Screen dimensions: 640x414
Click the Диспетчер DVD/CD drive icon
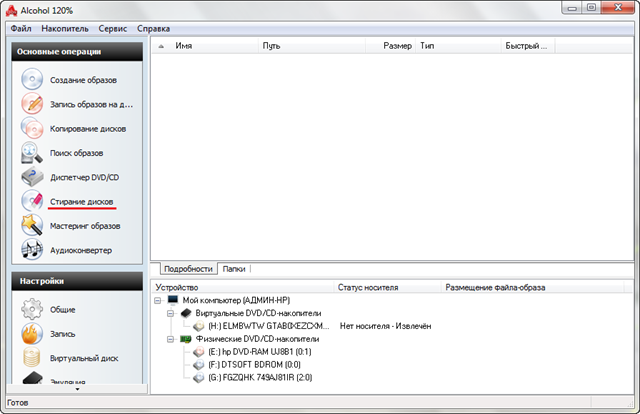click(x=32, y=176)
